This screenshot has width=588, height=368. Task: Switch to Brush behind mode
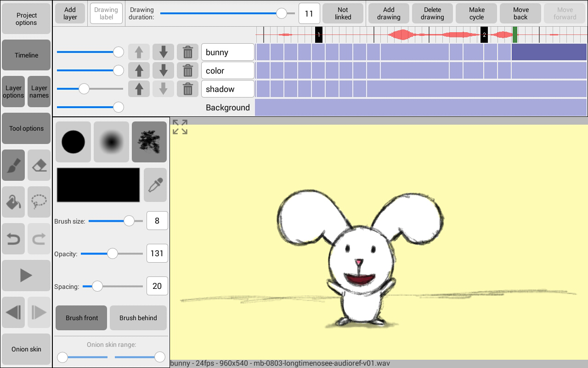pyautogui.click(x=138, y=318)
